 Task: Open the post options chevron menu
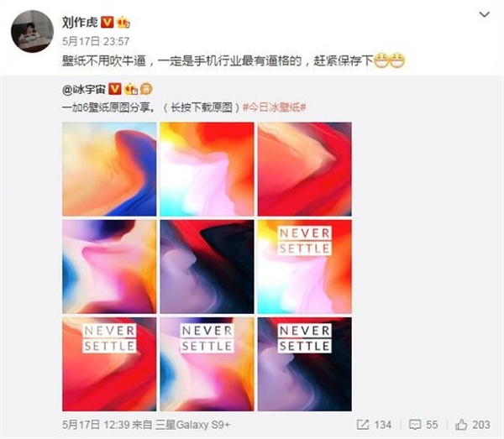[x=484, y=14]
